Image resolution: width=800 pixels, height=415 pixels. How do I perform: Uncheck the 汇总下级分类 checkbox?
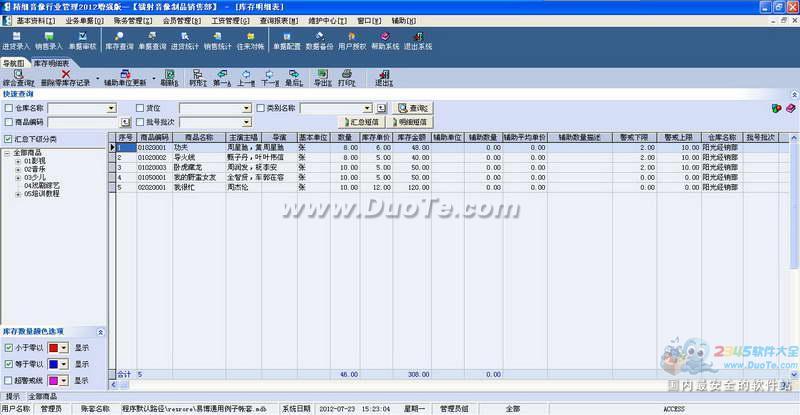(9, 138)
